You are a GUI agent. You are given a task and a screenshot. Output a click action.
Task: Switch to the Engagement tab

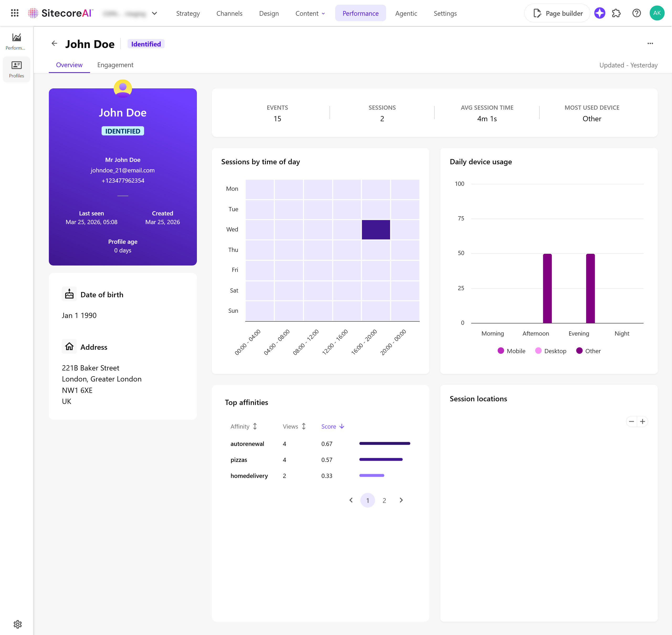coord(115,65)
